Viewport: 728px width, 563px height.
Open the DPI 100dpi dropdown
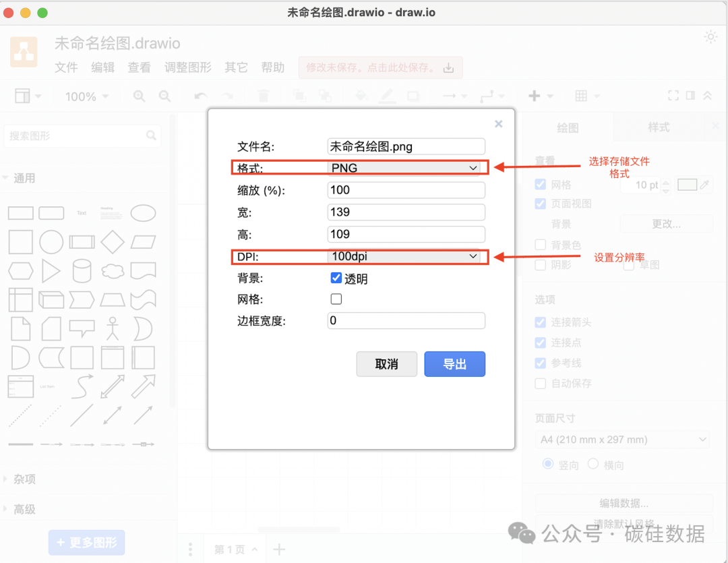click(x=406, y=257)
